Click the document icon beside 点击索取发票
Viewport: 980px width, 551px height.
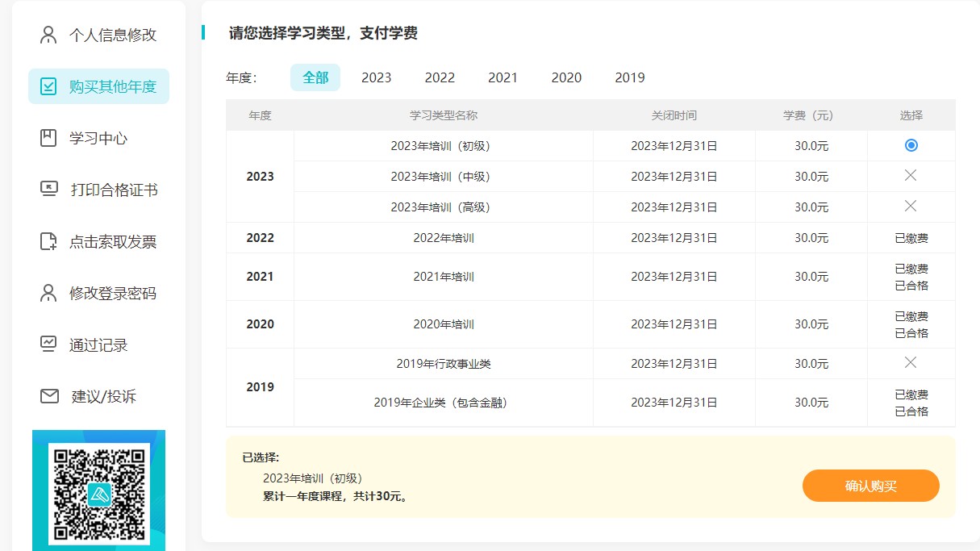48,241
